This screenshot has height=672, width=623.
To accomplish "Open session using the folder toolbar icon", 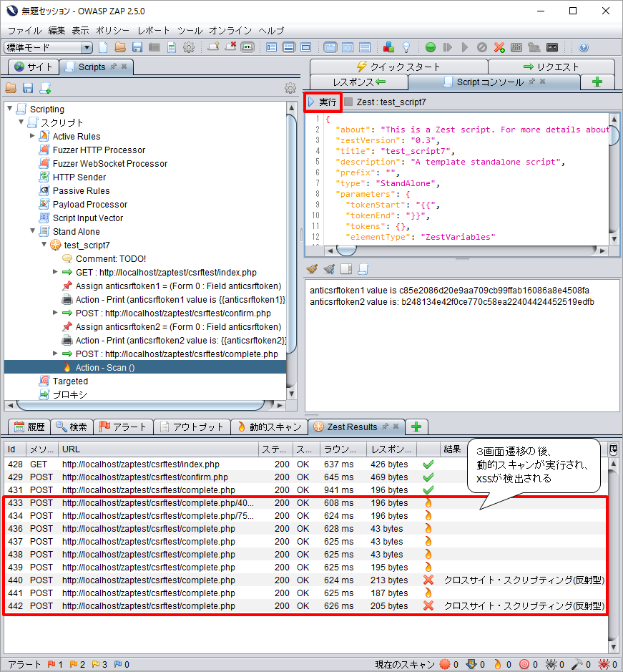I will click(x=120, y=47).
